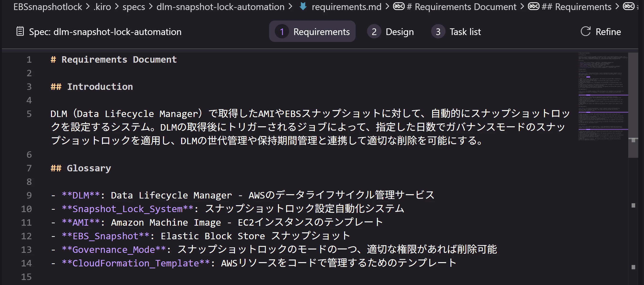644x285 pixels.
Task: Click the '**AMI**' glossary term
Action: (81, 222)
